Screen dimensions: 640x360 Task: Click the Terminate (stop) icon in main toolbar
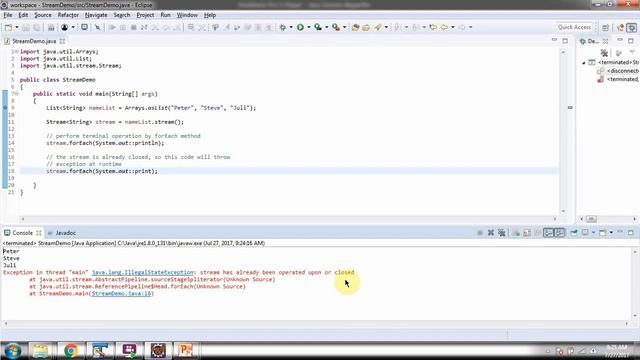pyautogui.click(x=133, y=27)
